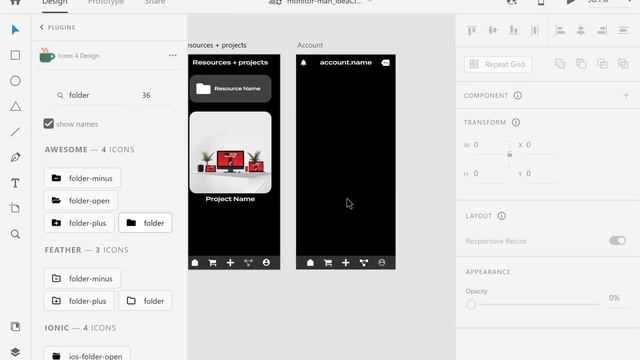The width and height of the screenshot is (640, 360).
Task: Align selection to left edge
Action: point(560,30)
